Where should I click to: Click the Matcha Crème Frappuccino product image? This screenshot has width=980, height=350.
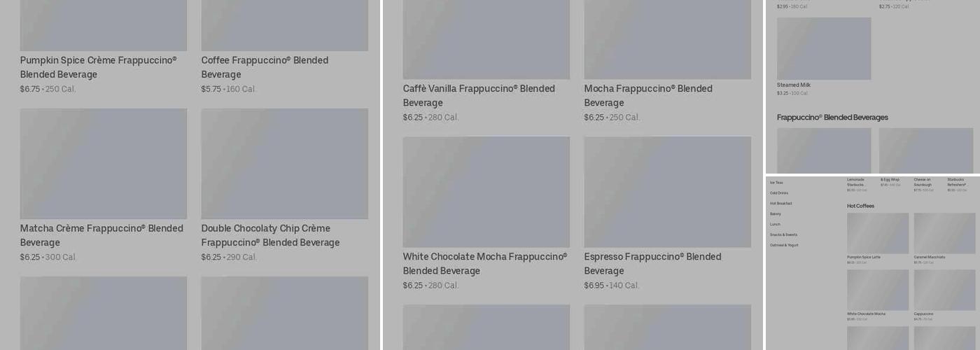[x=104, y=163]
